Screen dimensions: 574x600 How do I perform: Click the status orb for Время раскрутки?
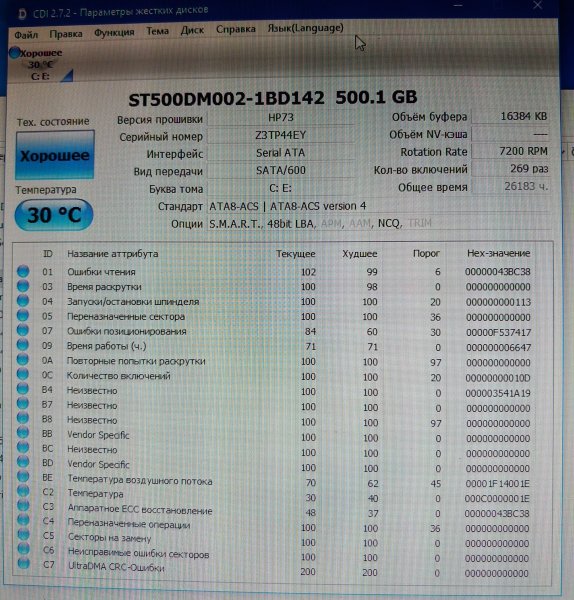tap(23, 286)
